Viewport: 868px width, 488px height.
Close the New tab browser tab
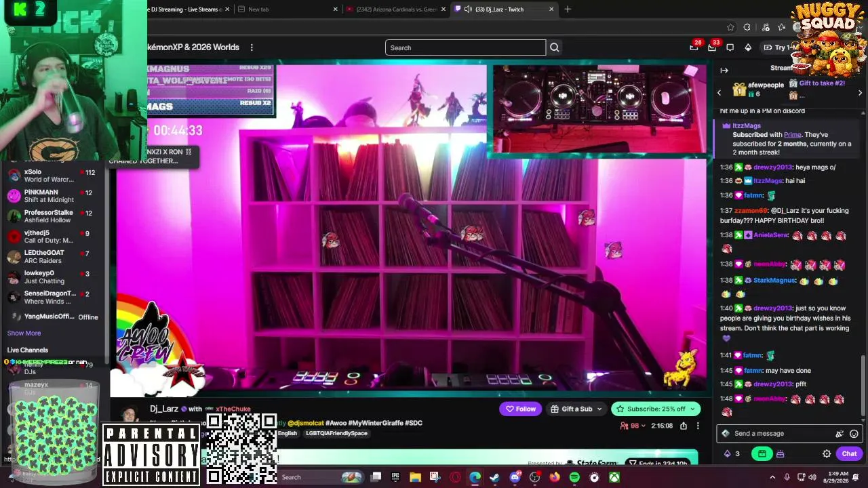coord(335,9)
